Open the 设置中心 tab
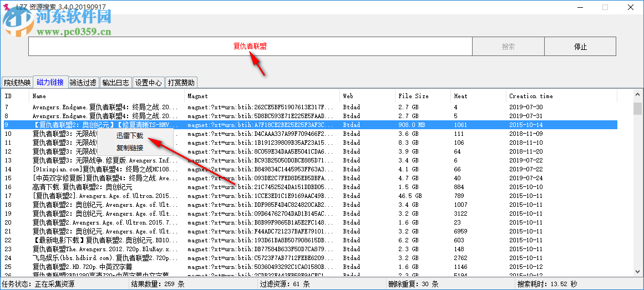 [x=149, y=83]
